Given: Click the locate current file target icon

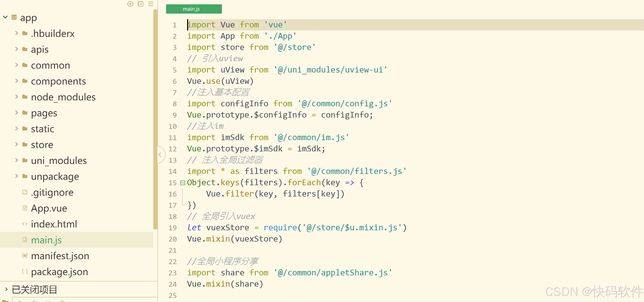Looking at the screenshot, I should [x=130, y=4].
